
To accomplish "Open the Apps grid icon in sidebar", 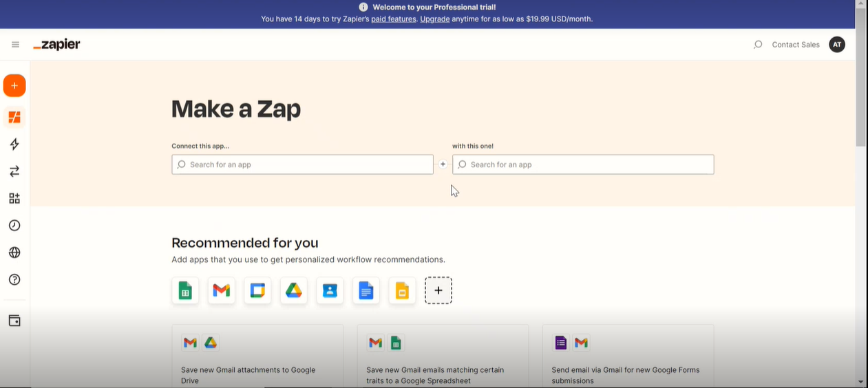I will coord(14,198).
